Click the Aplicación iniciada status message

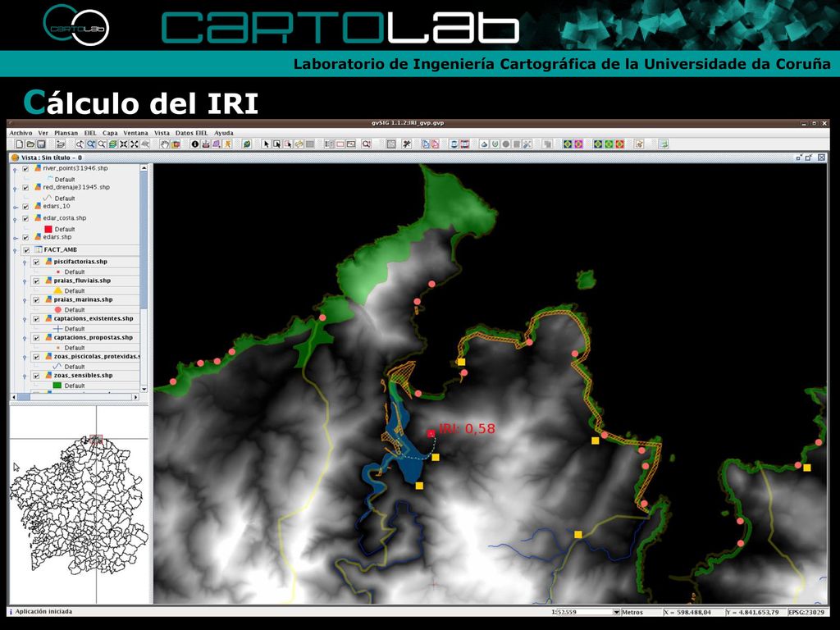click(x=43, y=611)
